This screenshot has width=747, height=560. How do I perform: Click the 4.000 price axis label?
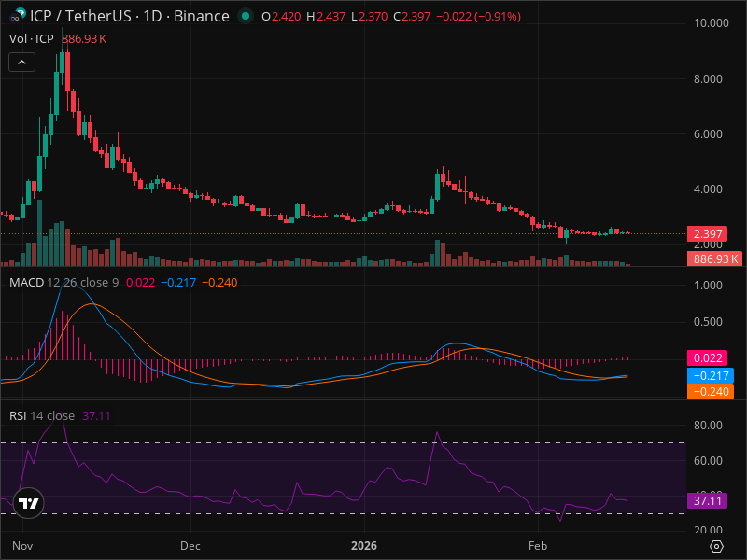tap(708, 189)
